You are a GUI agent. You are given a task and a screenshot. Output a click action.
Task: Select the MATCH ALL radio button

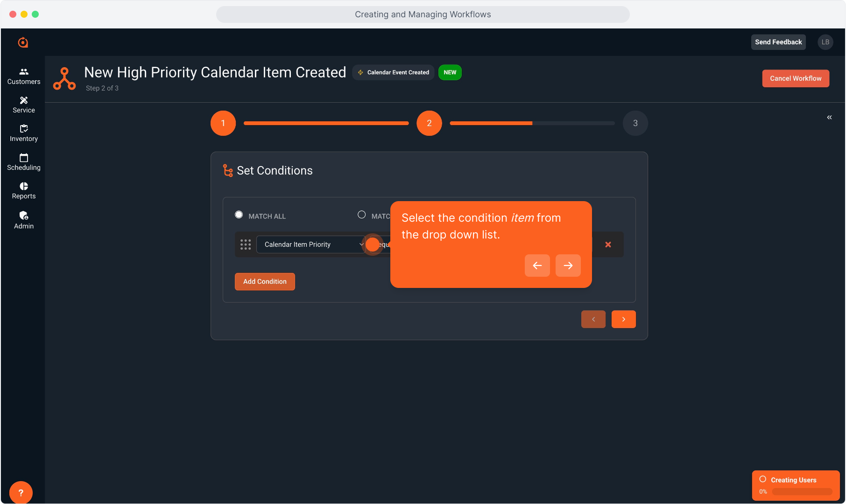[x=239, y=215]
